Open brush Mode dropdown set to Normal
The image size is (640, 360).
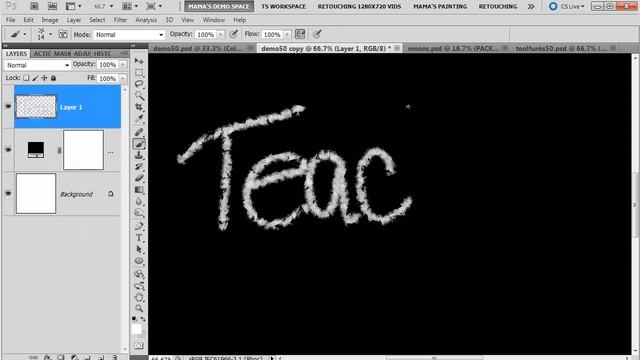point(129,35)
